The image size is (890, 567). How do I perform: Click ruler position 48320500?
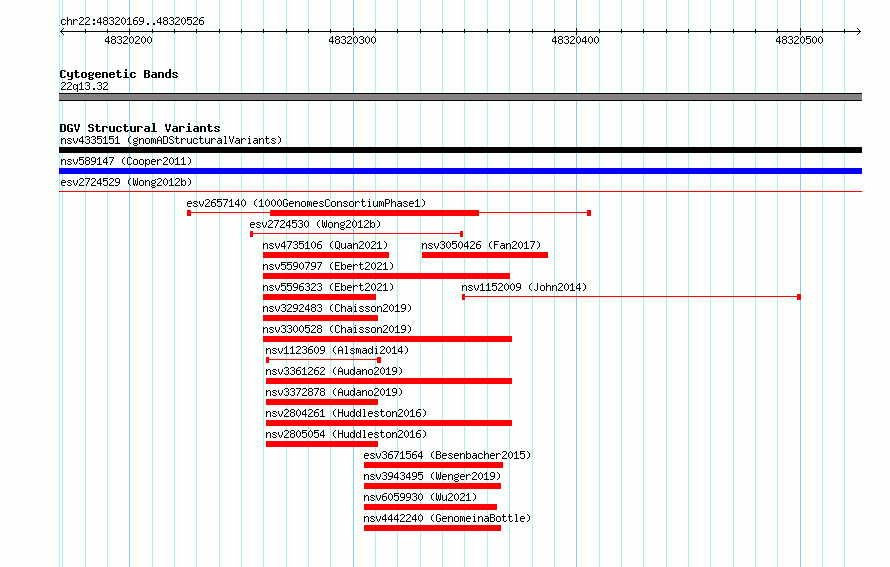[799, 40]
